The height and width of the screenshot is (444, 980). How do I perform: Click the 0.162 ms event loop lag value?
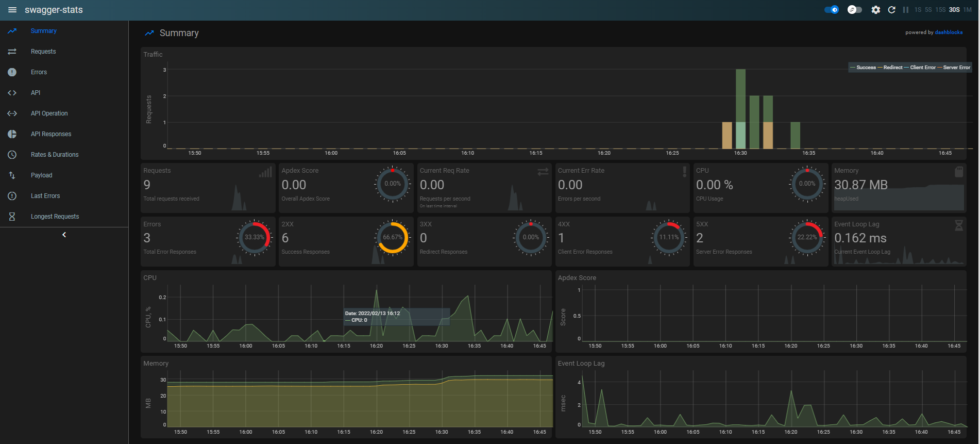(860, 238)
